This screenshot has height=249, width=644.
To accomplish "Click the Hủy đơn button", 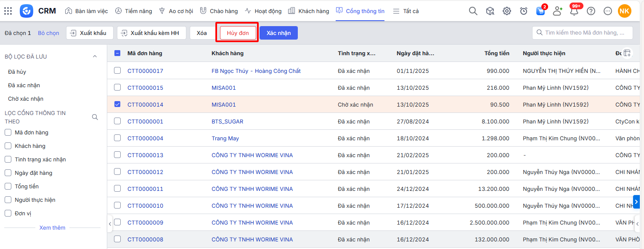I will coord(238,33).
